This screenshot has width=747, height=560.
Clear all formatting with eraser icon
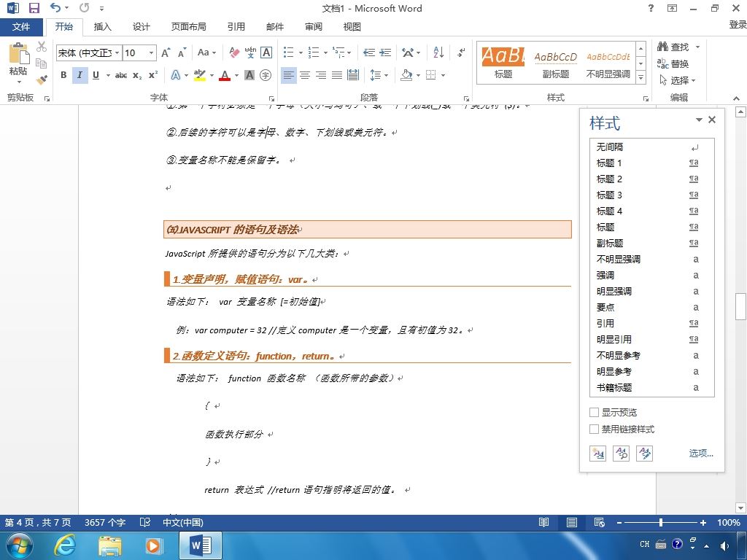pyautogui.click(x=234, y=52)
